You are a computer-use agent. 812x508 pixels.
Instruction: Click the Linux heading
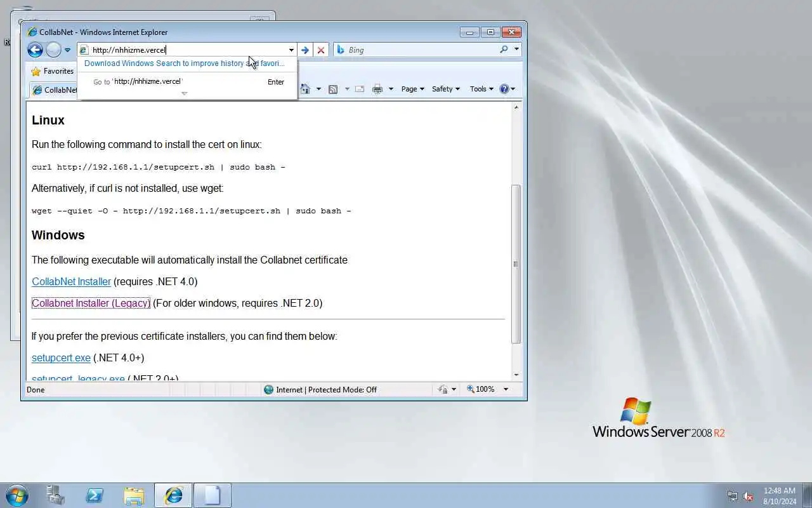(x=48, y=120)
